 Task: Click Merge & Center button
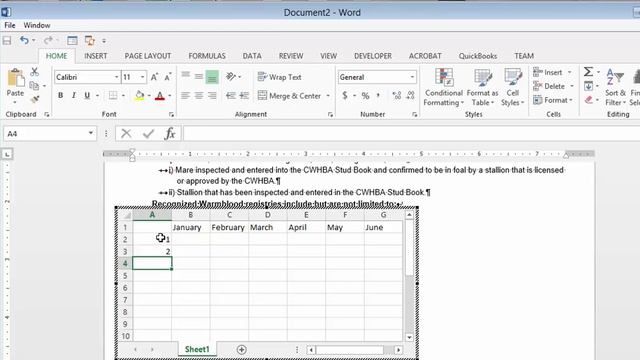click(x=290, y=96)
